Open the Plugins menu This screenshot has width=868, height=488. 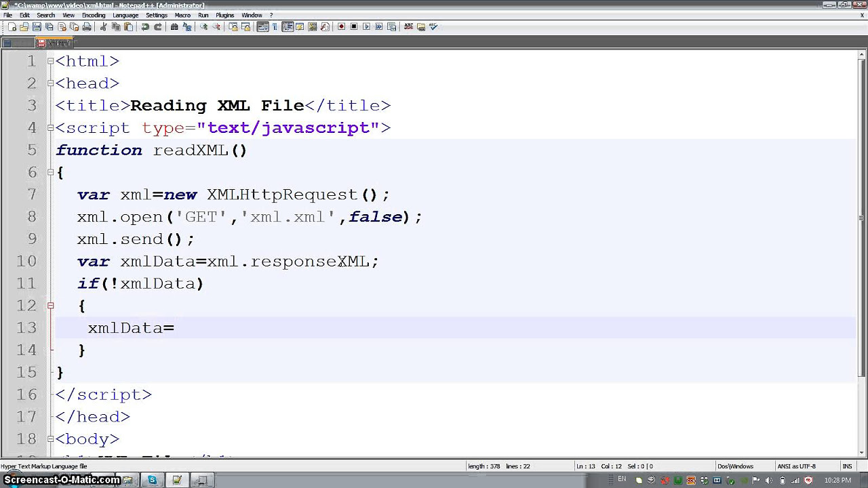(224, 15)
